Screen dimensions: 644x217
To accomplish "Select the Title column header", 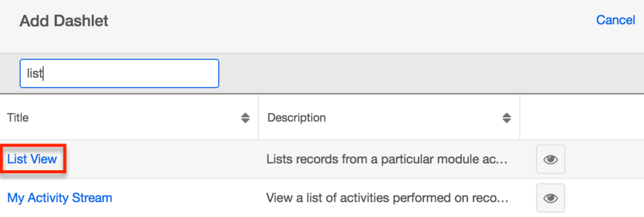I will coord(18,117).
